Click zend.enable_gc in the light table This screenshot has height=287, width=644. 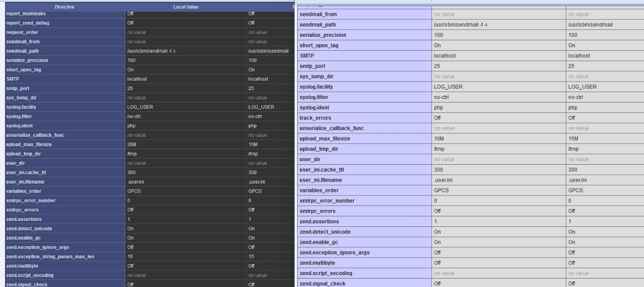(320, 242)
